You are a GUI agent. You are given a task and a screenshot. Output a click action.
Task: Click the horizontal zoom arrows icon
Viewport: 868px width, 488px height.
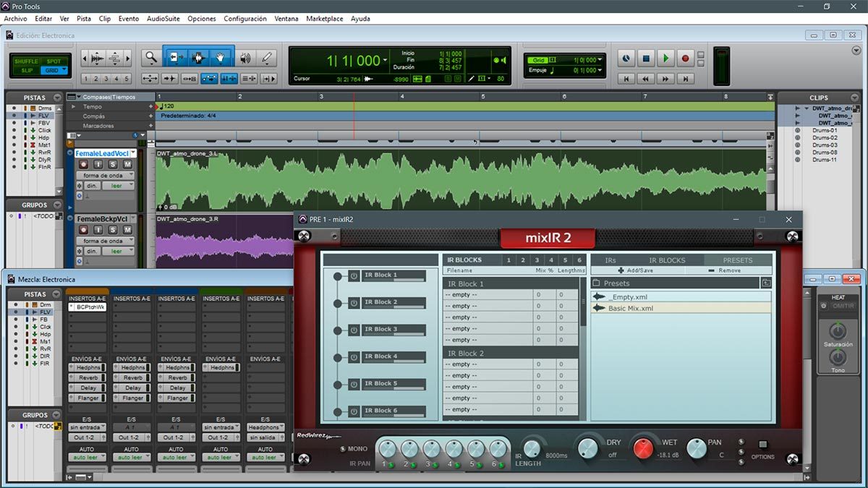click(x=150, y=79)
